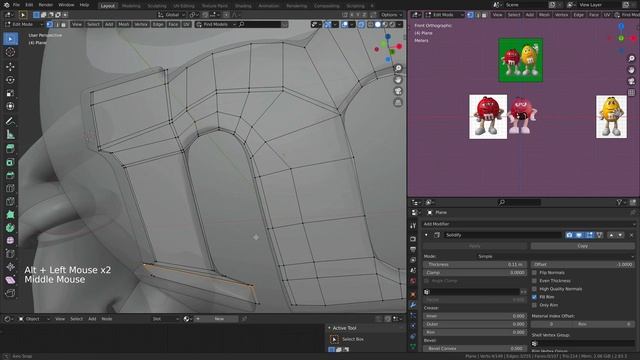Image resolution: width=640 pixels, height=360 pixels.
Task: Open Options dropdown in left viewport header
Action: [391, 15]
